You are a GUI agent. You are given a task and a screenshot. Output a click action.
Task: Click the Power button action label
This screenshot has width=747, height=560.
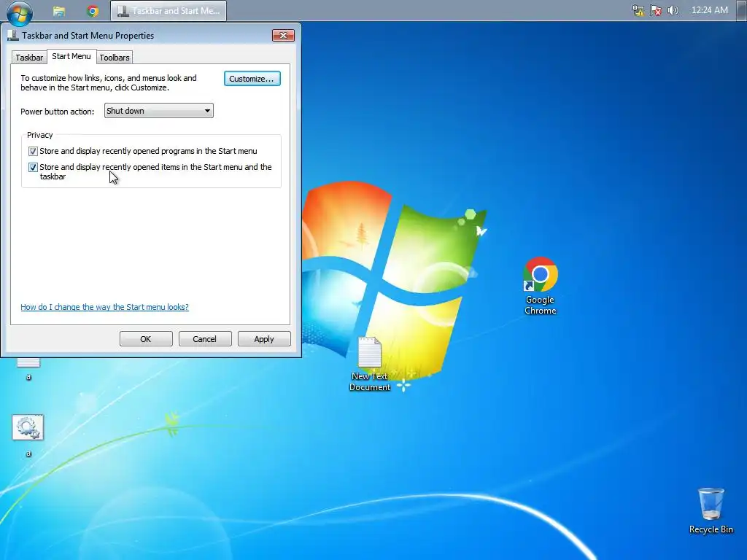57,112
